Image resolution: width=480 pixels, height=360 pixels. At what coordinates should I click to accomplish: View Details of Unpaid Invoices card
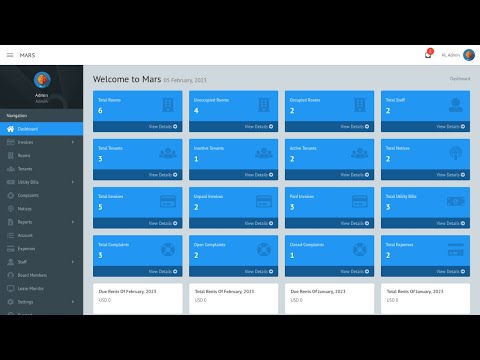point(259,223)
